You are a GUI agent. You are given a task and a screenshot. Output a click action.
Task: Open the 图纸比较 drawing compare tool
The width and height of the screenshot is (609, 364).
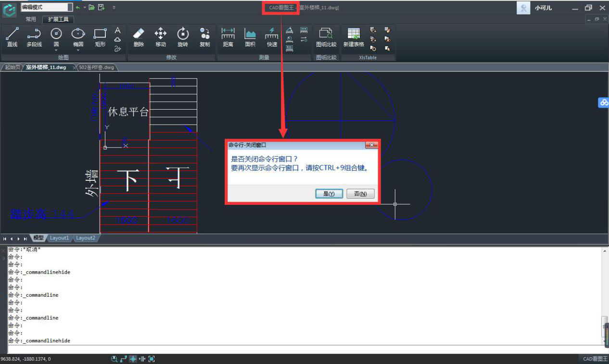pos(326,38)
